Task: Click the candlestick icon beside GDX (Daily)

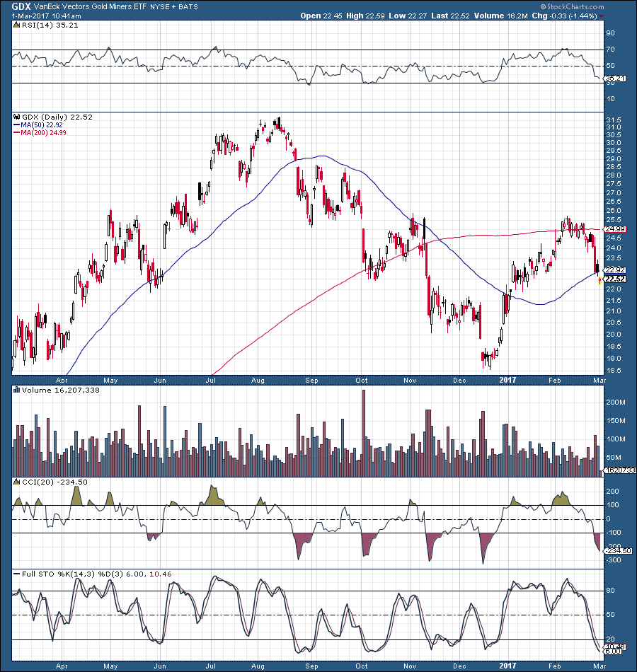Action: coord(17,117)
